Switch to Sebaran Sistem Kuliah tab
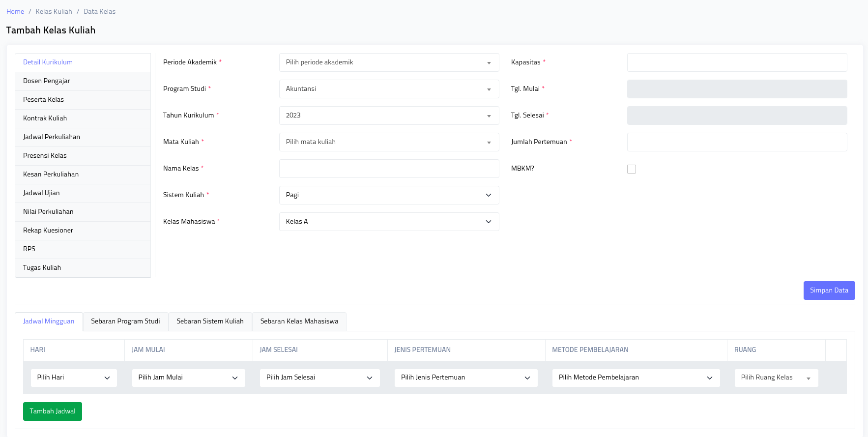Image resolution: width=868 pixels, height=437 pixels. click(x=210, y=321)
